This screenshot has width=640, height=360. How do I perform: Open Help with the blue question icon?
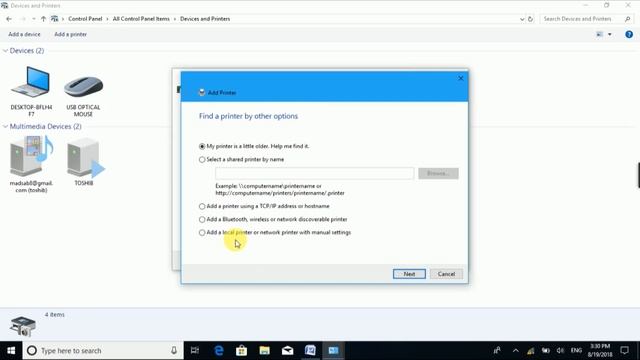(x=629, y=34)
